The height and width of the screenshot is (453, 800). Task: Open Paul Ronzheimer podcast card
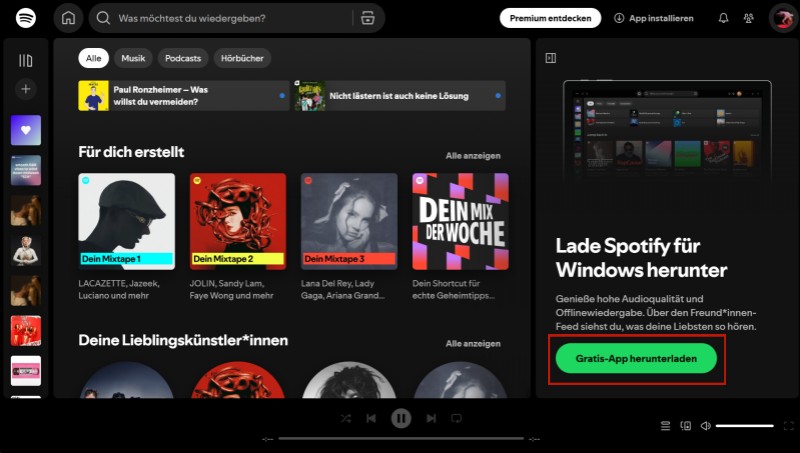(184, 95)
